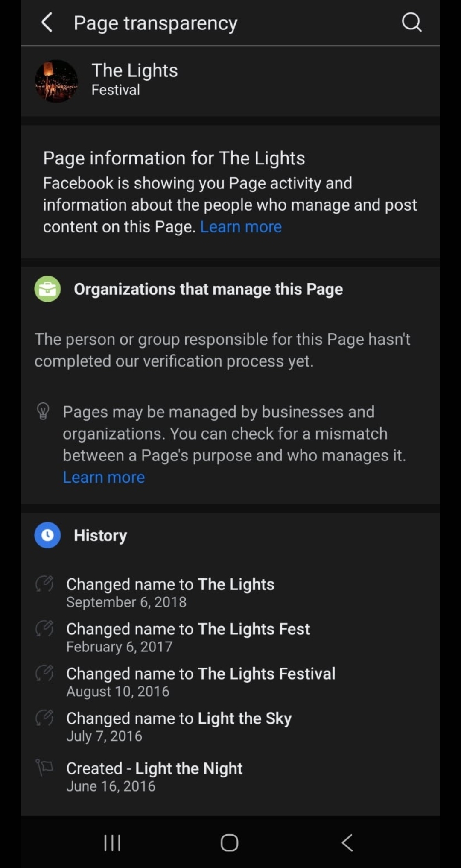Image resolution: width=461 pixels, height=868 pixels.
Task: Tap the 'Organizations that manage this Page' heading
Action: (x=208, y=289)
